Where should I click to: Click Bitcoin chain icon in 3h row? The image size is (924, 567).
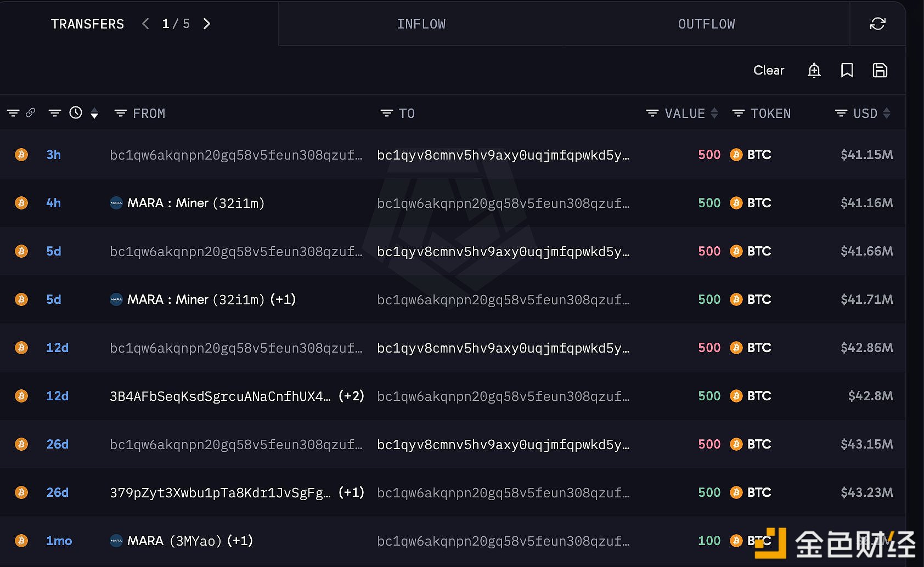coord(21,155)
